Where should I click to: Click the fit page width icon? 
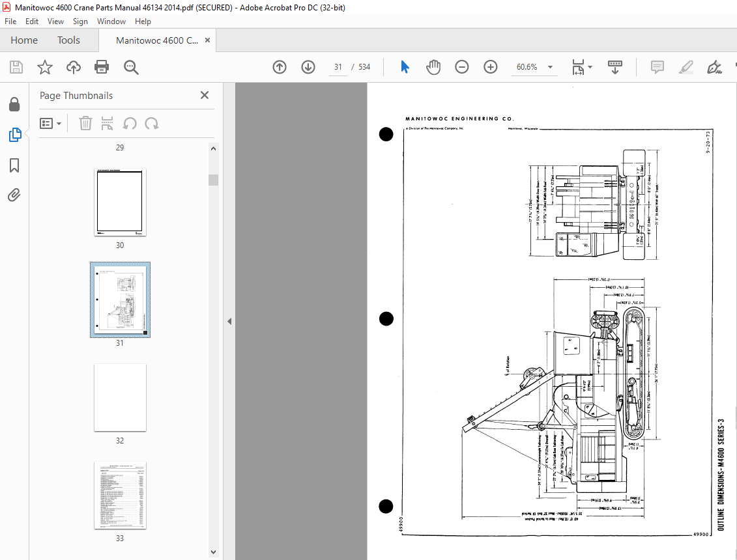(578, 67)
